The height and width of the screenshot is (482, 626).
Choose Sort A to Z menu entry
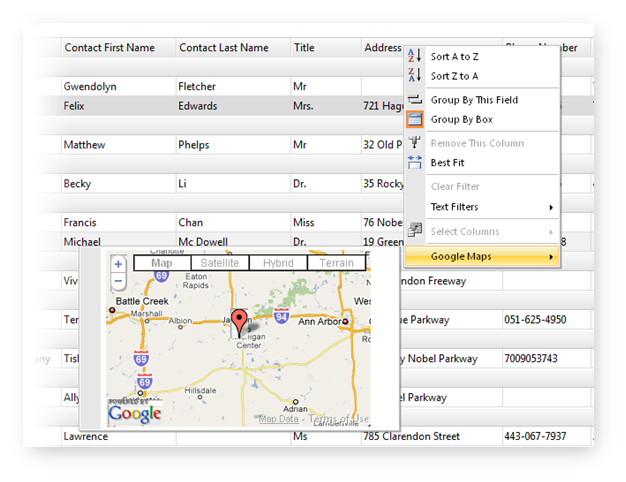tap(483, 57)
